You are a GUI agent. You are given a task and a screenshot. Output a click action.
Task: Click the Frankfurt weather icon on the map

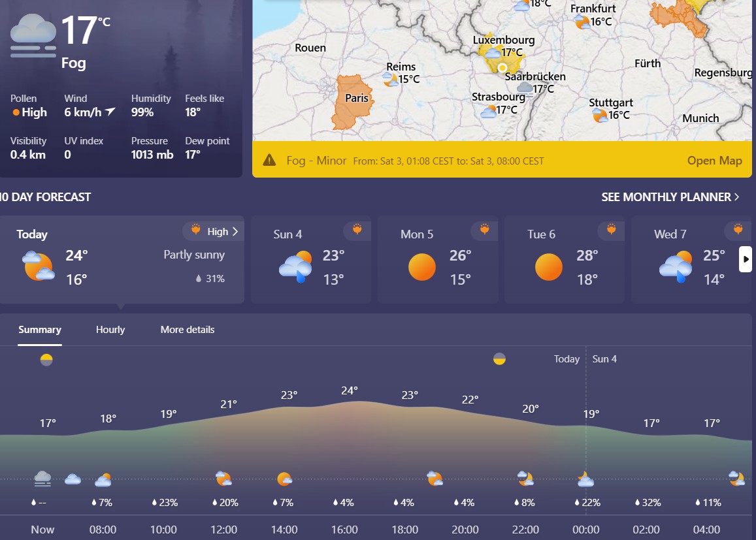pyautogui.click(x=581, y=20)
